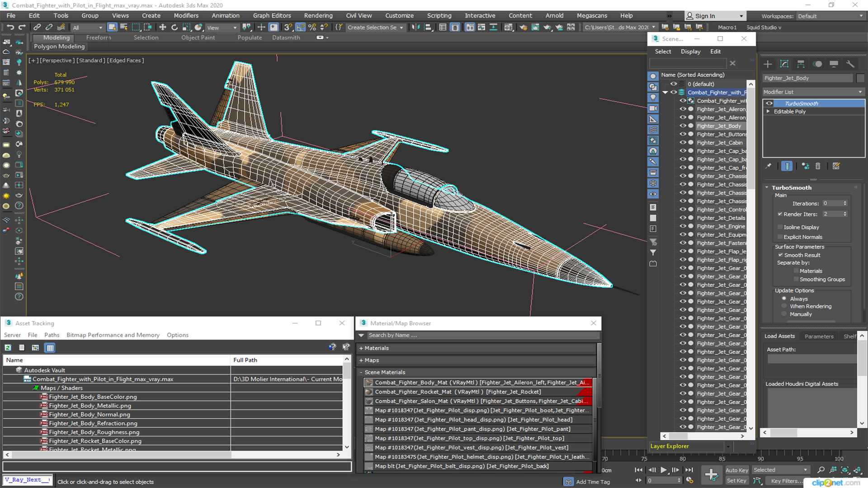Open the selection filter All dropdown
This screenshot has width=868, height=488.
click(88, 28)
